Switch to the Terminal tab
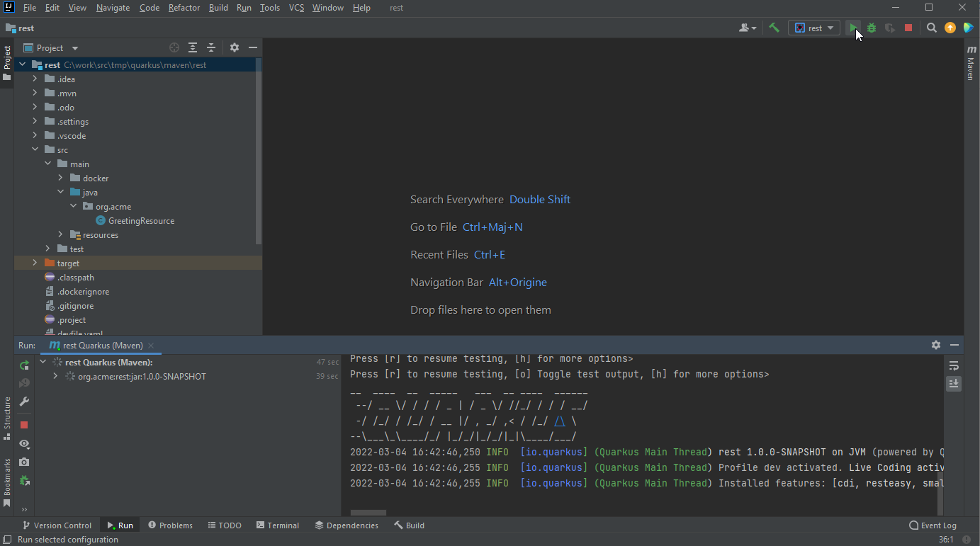 pos(277,525)
